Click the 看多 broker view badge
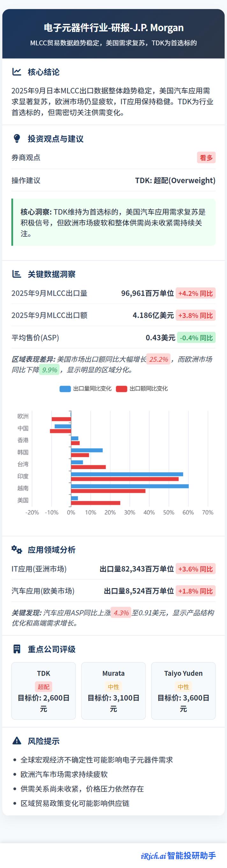The height and width of the screenshot is (868, 227). [206, 158]
